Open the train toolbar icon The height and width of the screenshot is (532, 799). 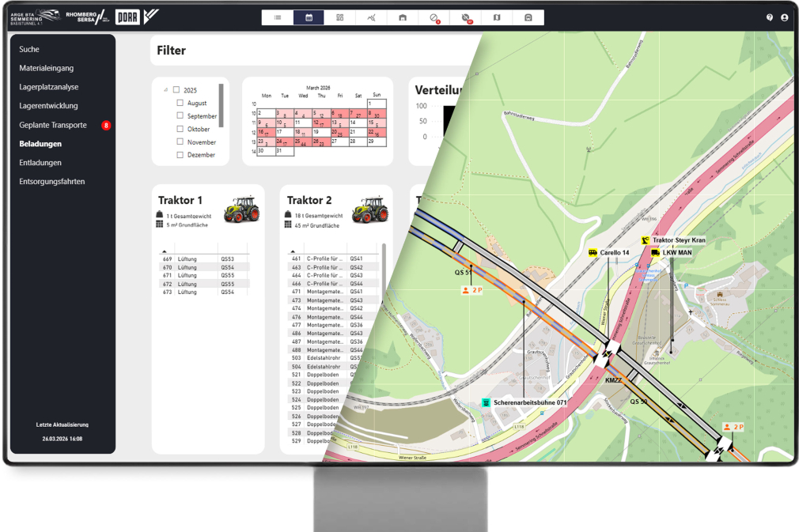pos(528,18)
